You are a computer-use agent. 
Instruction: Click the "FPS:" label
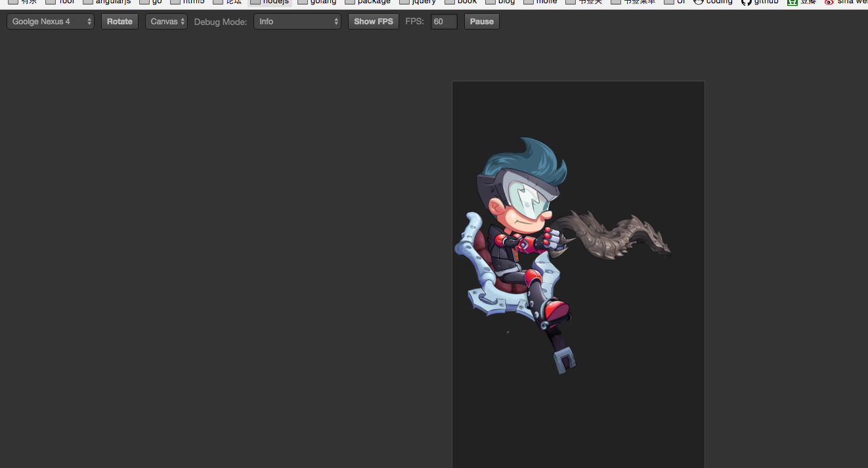click(x=414, y=22)
